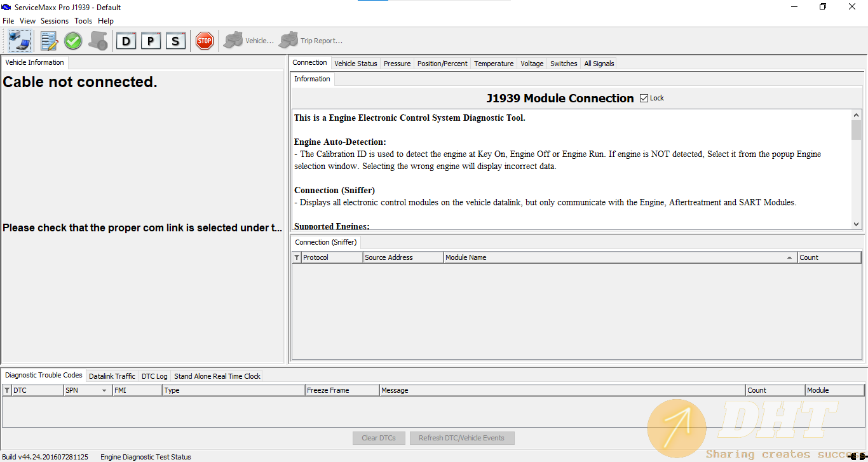Click the Freeze Frame column header
This screenshot has height=462, width=868.
click(x=342, y=390)
